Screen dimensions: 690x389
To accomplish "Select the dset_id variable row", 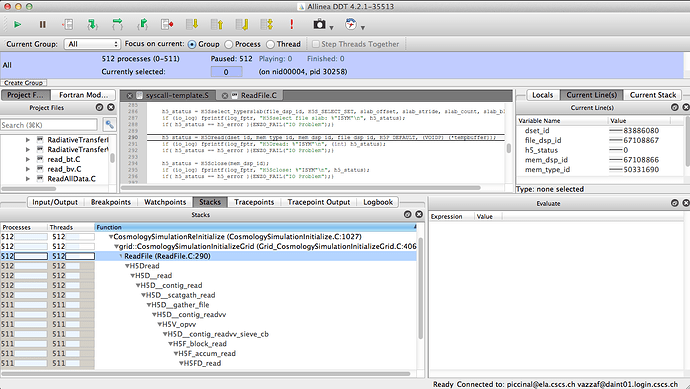I will pos(601,131).
